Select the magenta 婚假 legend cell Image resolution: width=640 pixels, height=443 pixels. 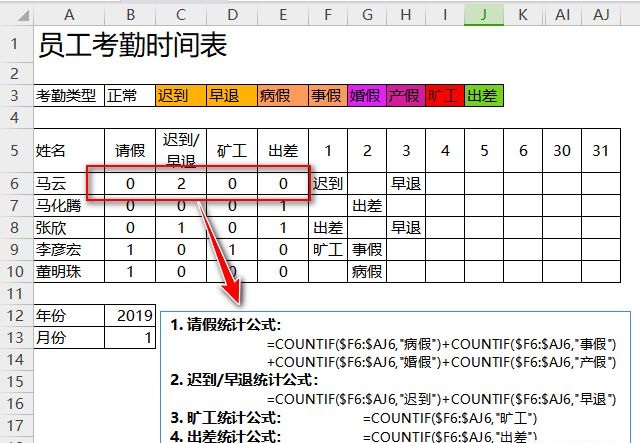point(366,96)
